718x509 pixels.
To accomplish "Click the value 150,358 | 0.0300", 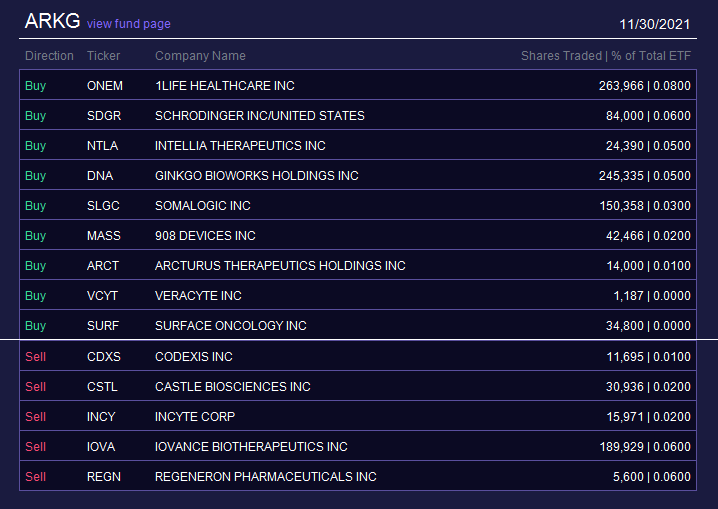I will [645, 206].
